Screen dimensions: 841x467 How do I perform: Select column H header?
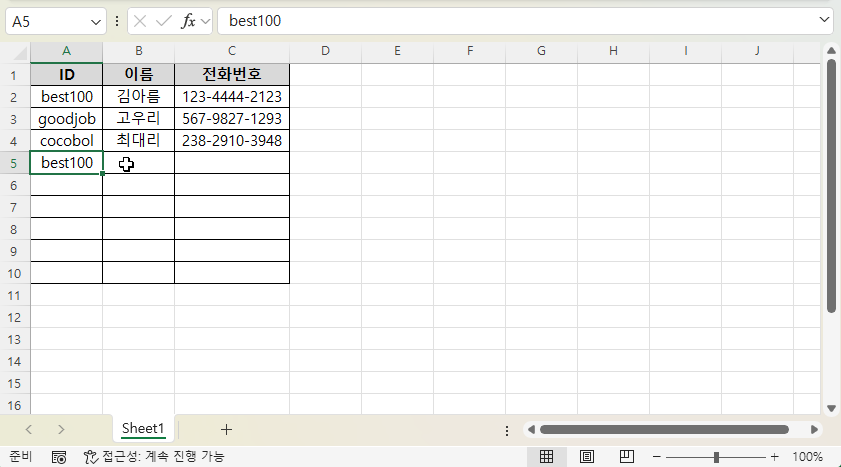pyautogui.click(x=614, y=51)
